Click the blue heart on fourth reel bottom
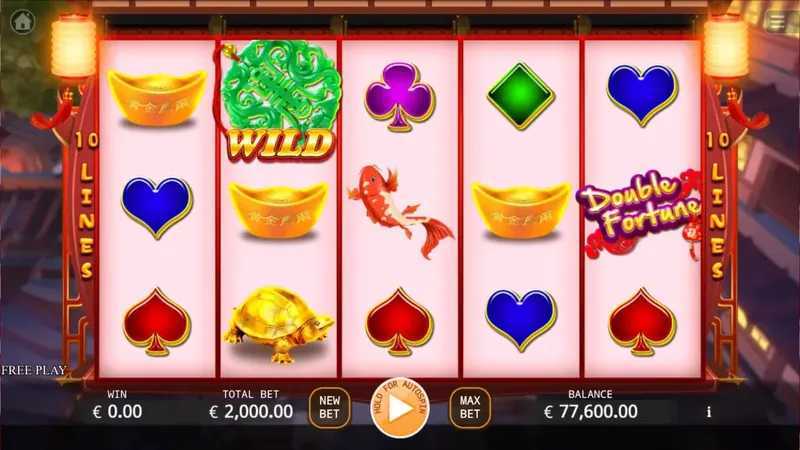 coord(521,320)
